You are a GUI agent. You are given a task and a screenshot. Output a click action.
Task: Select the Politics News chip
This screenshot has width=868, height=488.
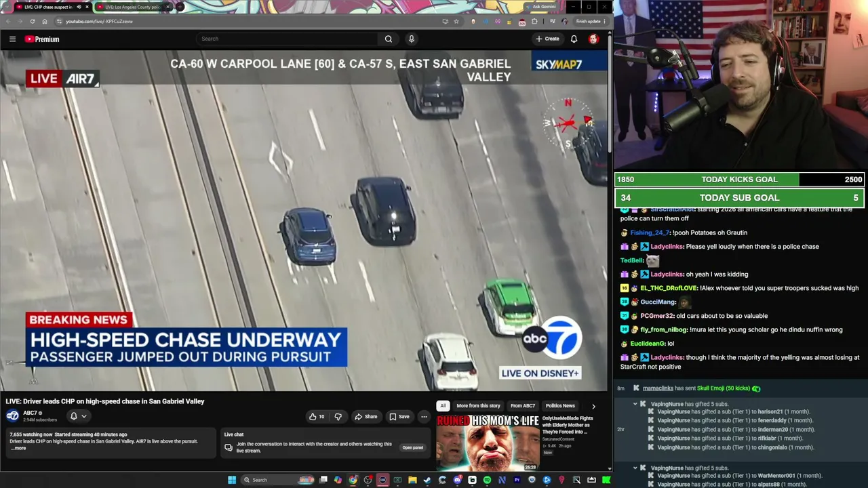tap(560, 406)
